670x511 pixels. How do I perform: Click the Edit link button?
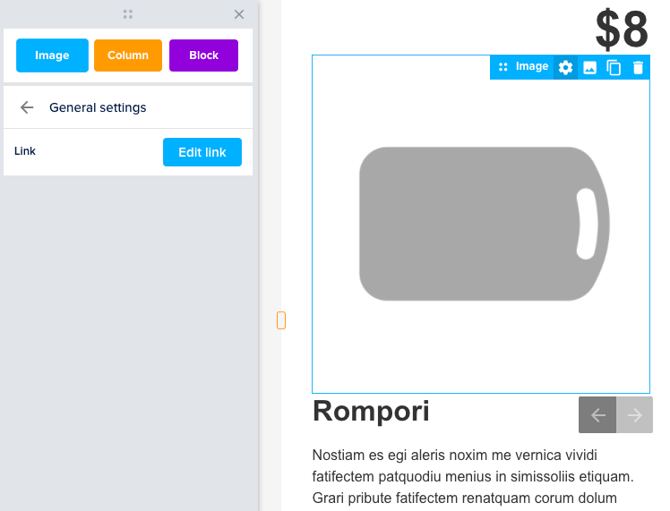coord(202,152)
